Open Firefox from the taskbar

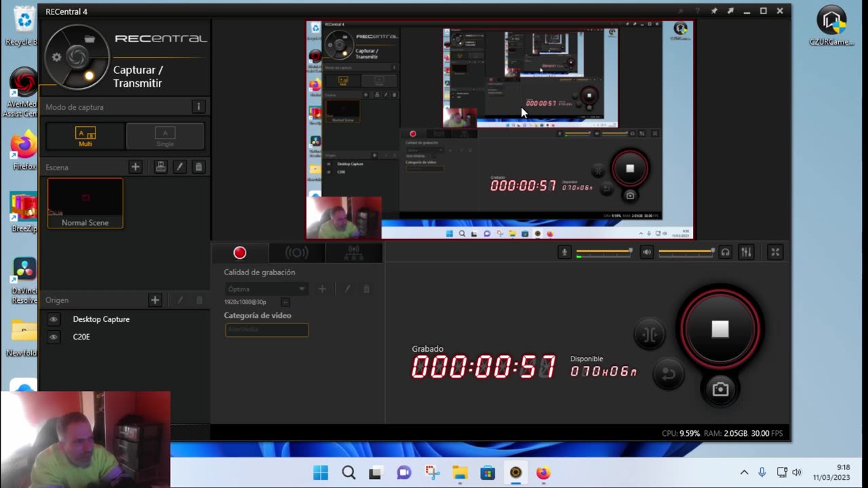point(543,472)
